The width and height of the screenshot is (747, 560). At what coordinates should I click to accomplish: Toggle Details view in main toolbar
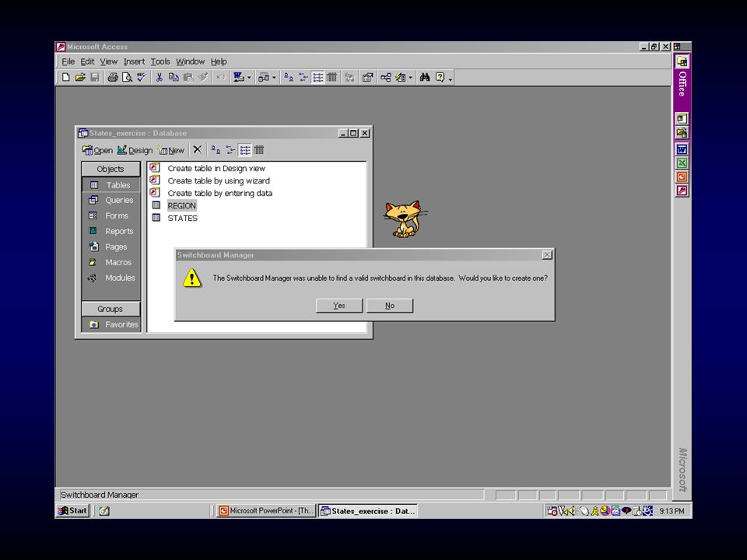click(x=332, y=77)
